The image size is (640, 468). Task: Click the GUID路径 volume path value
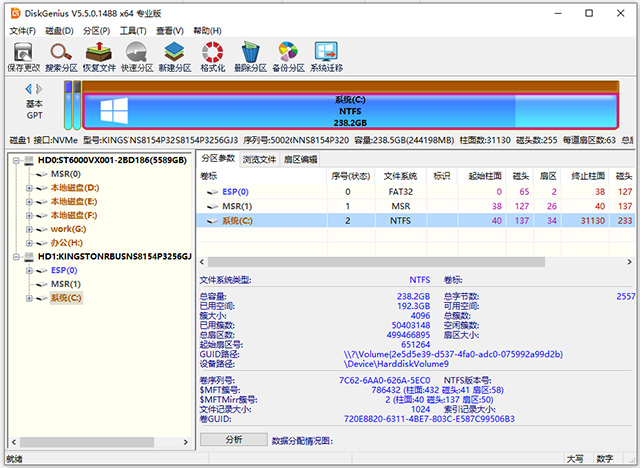(x=453, y=354)
